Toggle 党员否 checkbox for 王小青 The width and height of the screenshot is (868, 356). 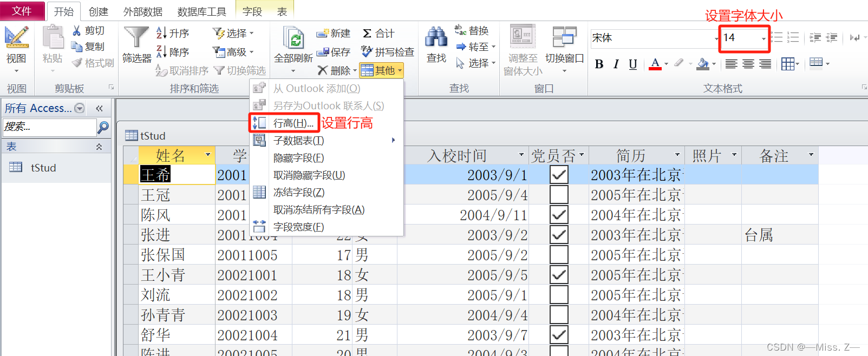coord(559,275)
